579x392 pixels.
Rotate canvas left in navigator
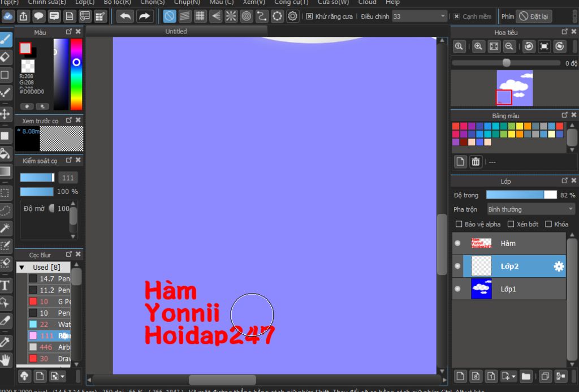(529, 46)
